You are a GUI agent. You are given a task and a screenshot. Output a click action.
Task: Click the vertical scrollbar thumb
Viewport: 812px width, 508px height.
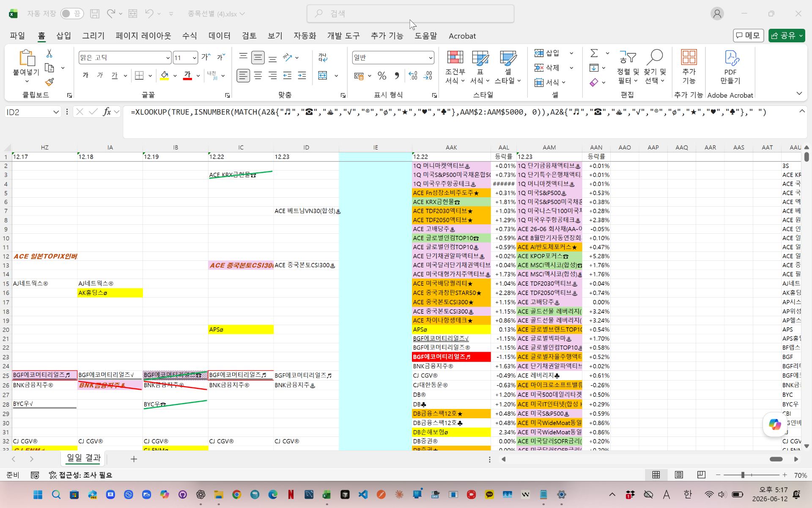(x=807, y=157)
